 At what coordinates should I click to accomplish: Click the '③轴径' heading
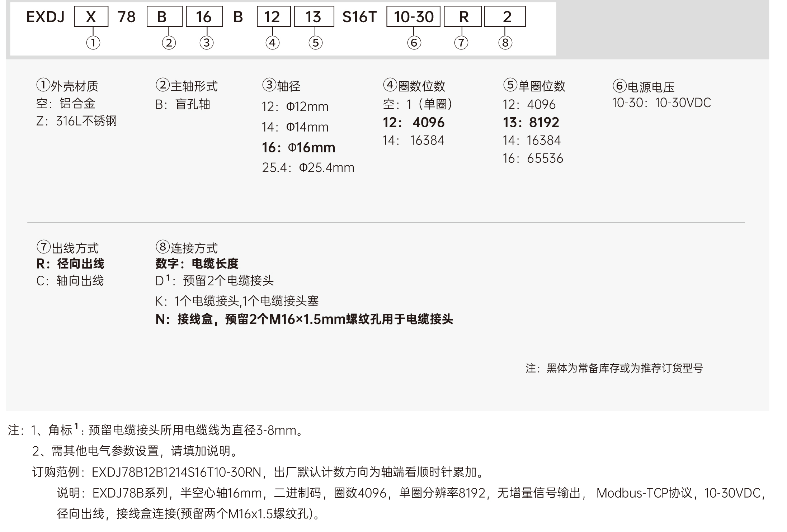[281, 86]
